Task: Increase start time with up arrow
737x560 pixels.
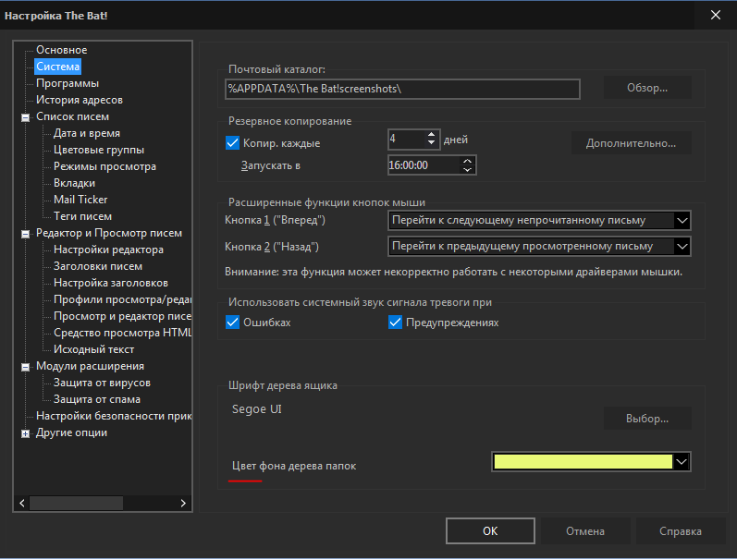Action: click(x=467, y=161)
